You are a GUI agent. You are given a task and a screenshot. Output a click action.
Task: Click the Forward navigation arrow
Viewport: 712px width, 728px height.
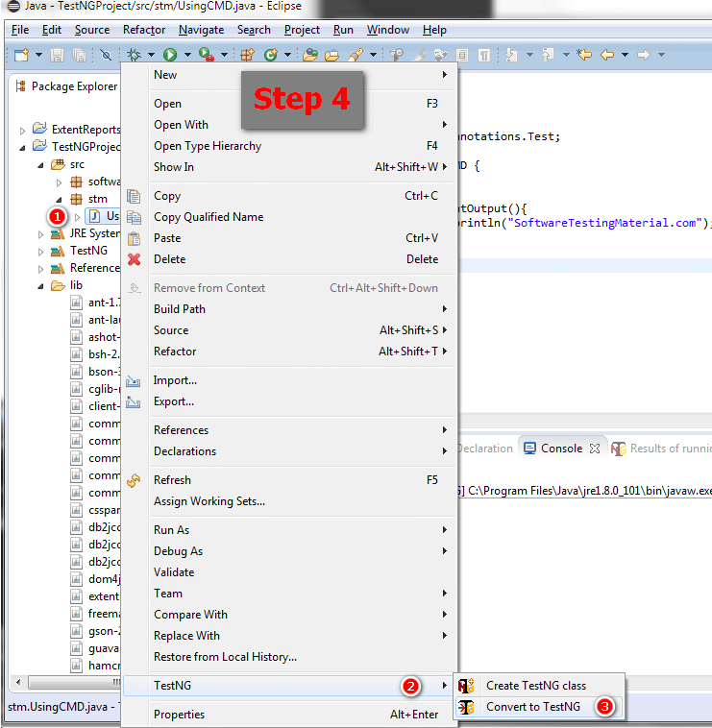pos(644,56)
